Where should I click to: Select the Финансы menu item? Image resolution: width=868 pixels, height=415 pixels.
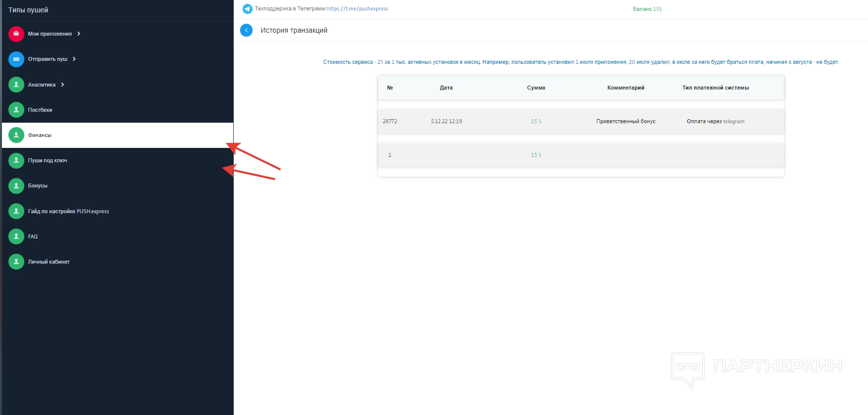(118, 135)
